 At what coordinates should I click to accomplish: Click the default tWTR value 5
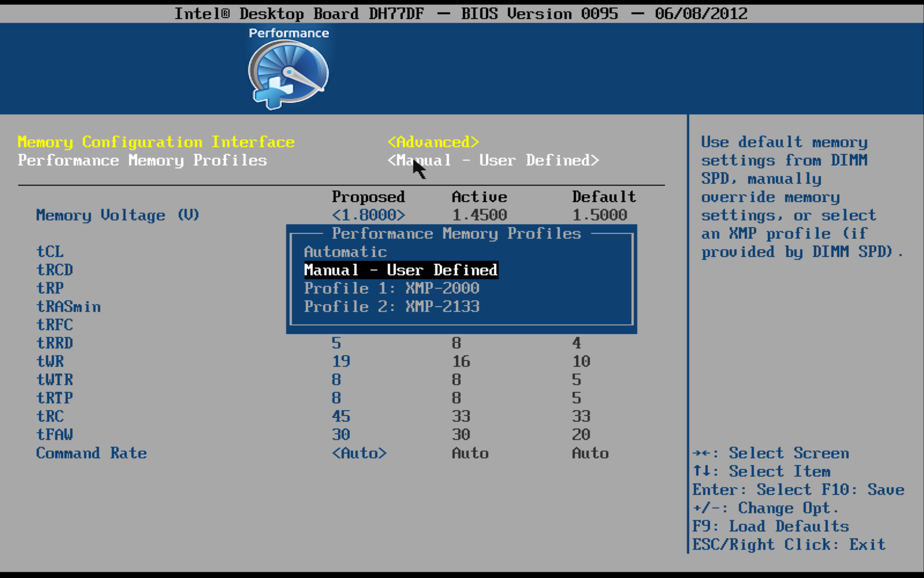coord(576,380)
